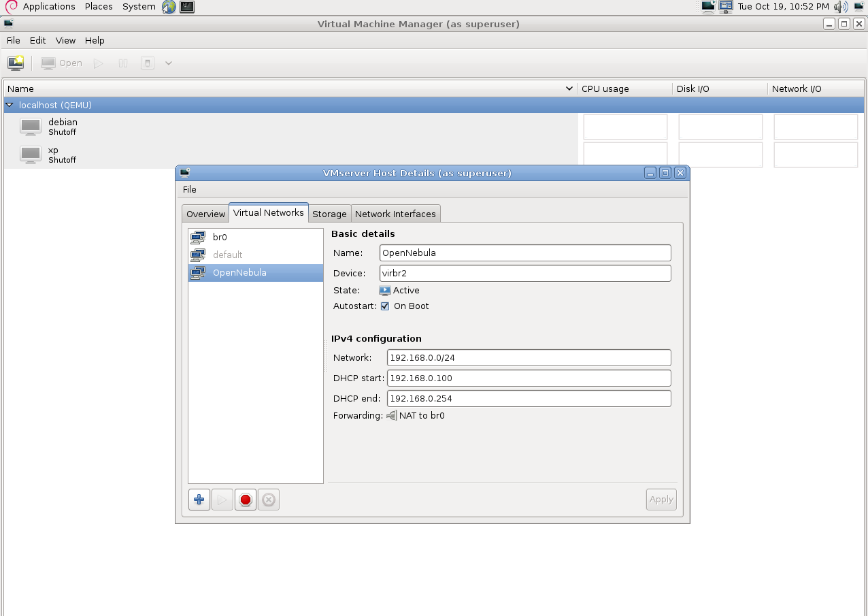The image size is (868, 616).
Task: Click the Create new virtual machine icon
Action: (x=16, y=63)
